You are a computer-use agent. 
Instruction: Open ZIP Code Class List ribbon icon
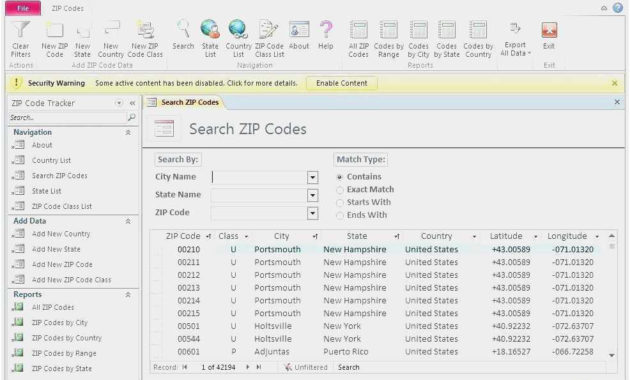click(x=268, y=30)
